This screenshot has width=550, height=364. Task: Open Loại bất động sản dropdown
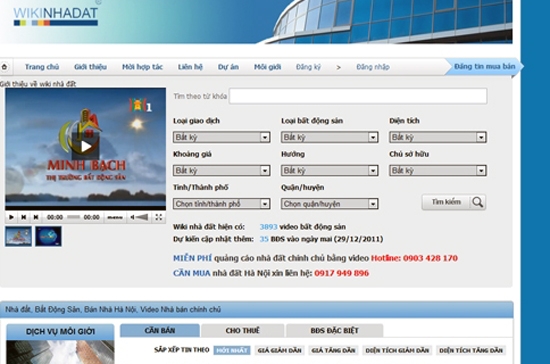tap(329, 137)
